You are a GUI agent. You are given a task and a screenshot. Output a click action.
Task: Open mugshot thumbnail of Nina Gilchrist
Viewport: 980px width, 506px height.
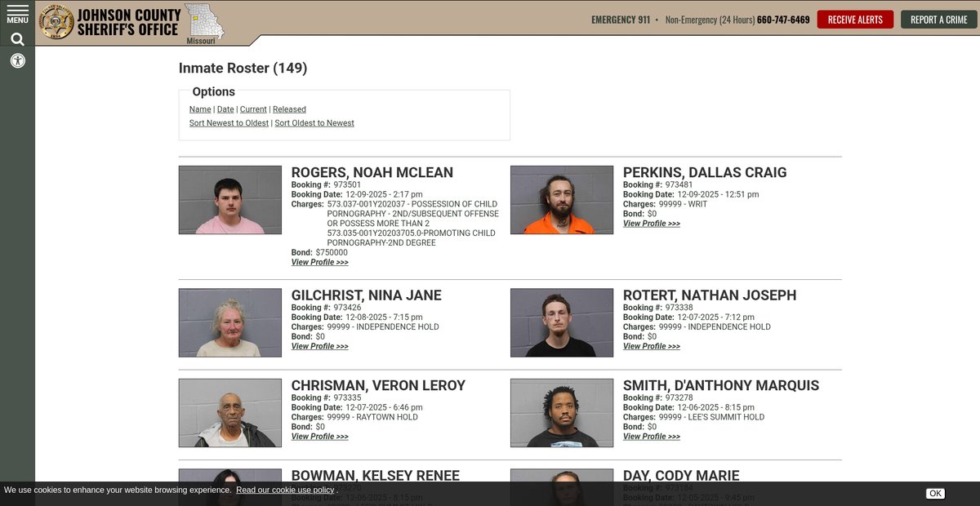(x=230, y=322)
